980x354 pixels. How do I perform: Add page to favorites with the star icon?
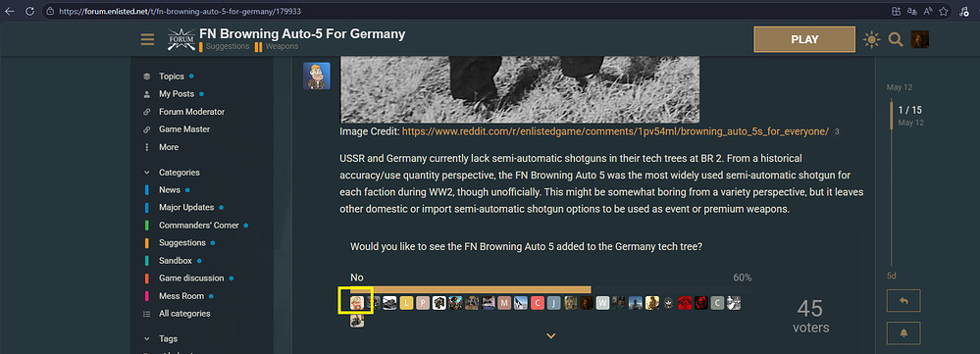click(944, 11)
